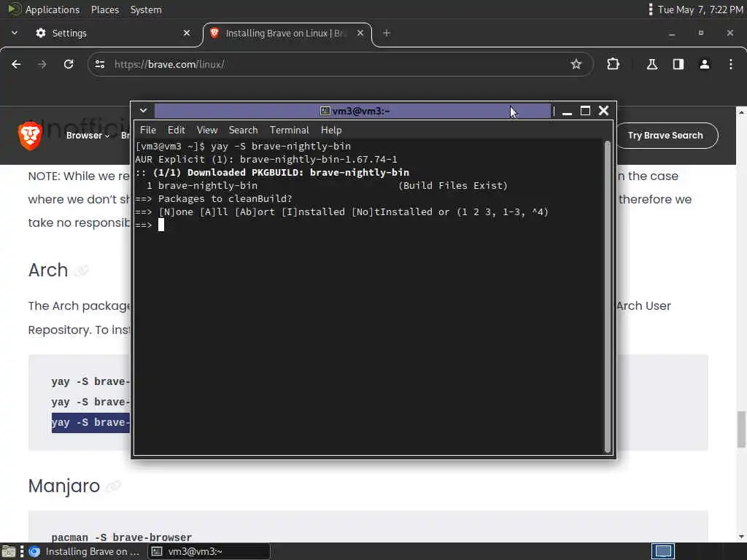Open the terminal Help menu
Screen dimensions: 747x560
pos(331,130)
